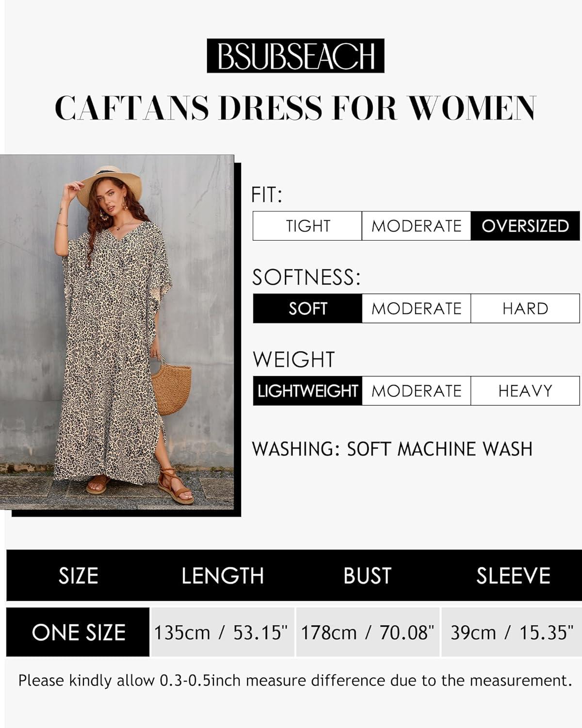Open the leopard caftan model photo

117,332
